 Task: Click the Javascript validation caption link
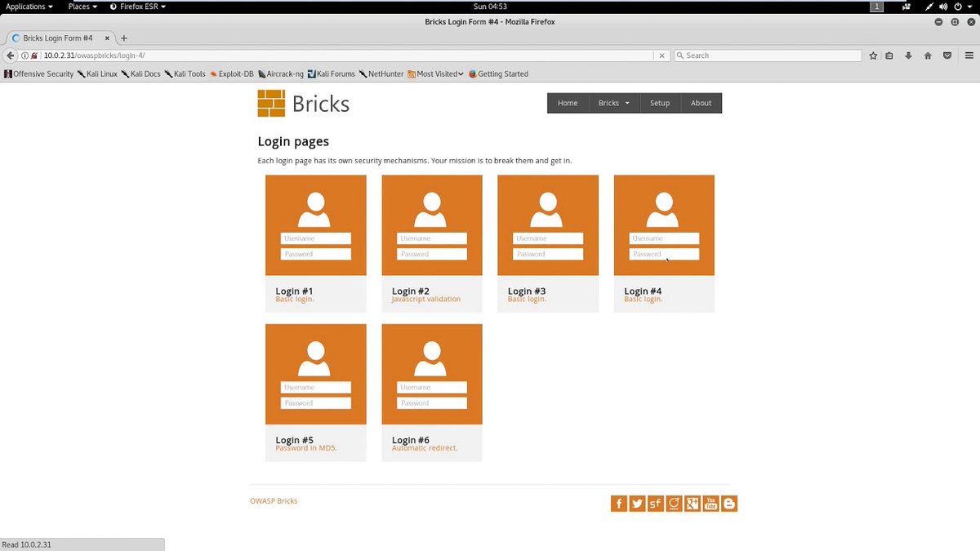[426, 299]
